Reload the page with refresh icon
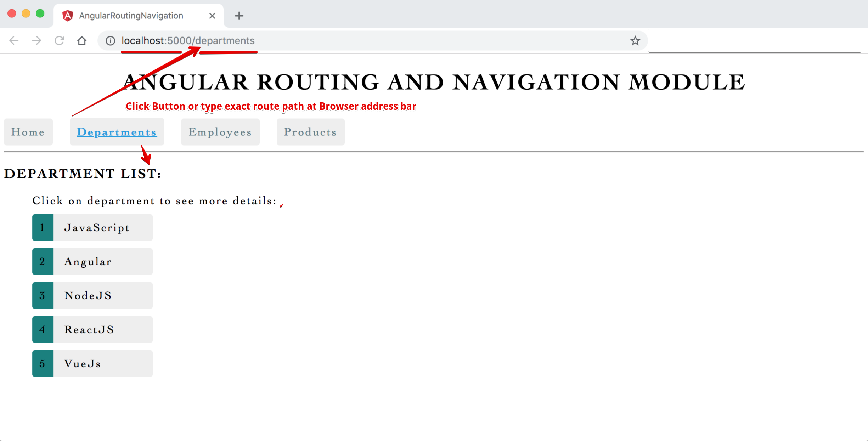 (59, 41)
